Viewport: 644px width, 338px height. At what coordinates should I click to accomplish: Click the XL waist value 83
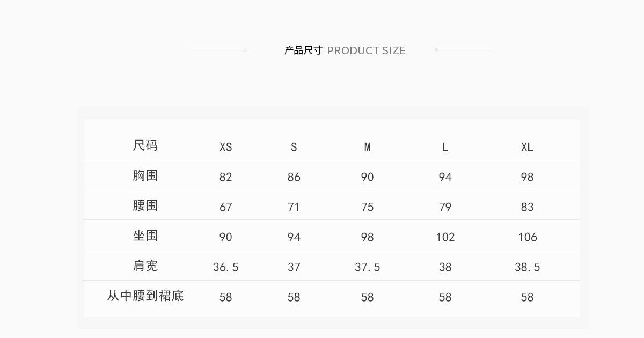pyautogui.click(x=527, y=207)
